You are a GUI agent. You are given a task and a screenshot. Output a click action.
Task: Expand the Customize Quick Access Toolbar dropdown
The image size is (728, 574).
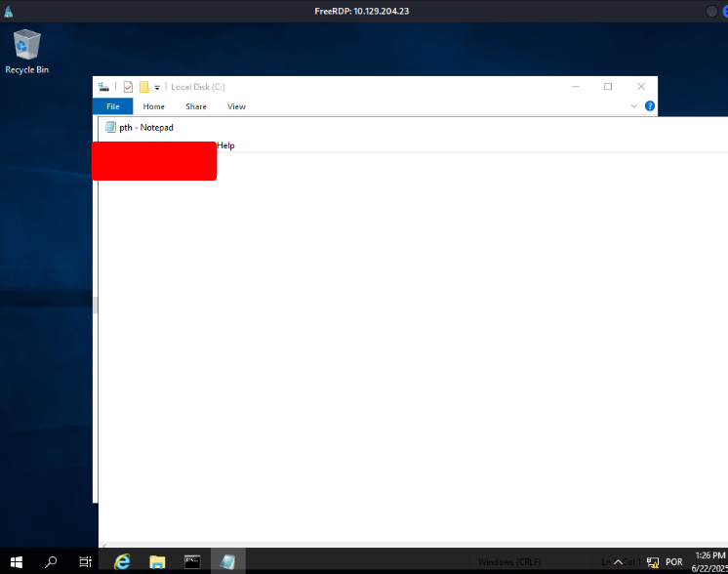157,88
